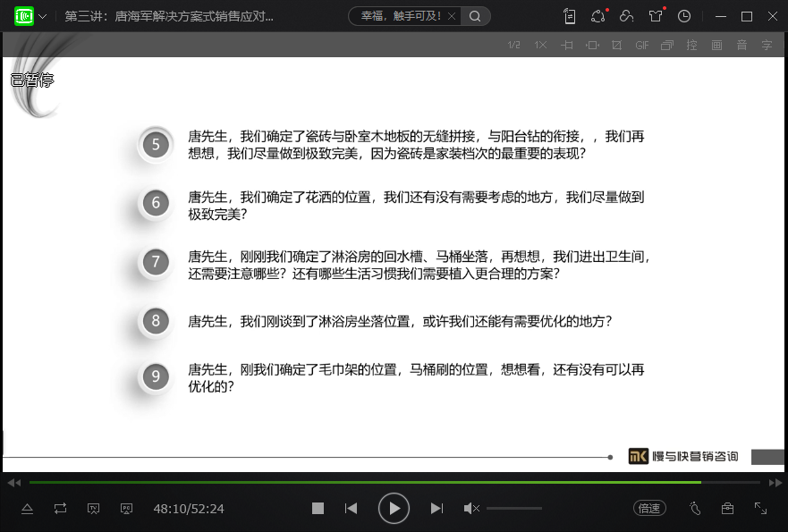Open the 字 subtitle settings
Image resolution: width=788 pixels, height=532 pixels.
coord(767,45)
